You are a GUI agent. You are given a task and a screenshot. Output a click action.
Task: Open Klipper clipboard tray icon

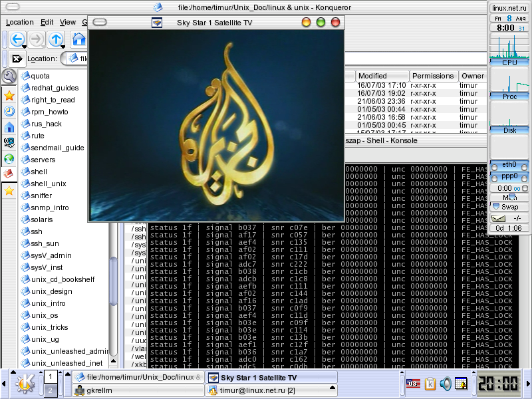click(430, 384)
